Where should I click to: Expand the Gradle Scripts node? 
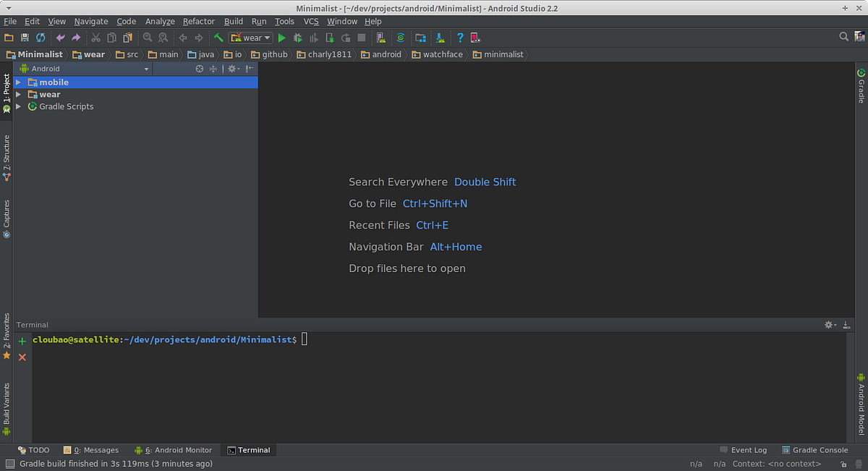pyautogui.click(x=19, y=106)
